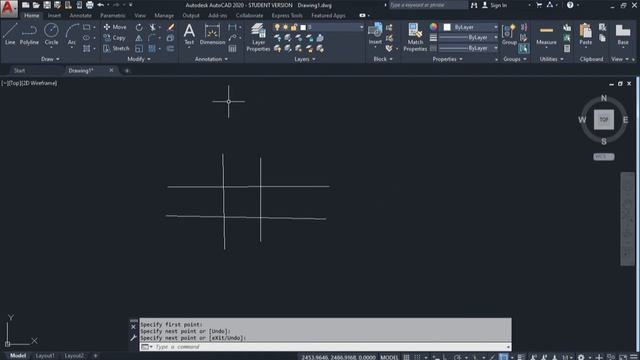
Task: Expand the Utilities panel
Action: click(x=551, y=59)
